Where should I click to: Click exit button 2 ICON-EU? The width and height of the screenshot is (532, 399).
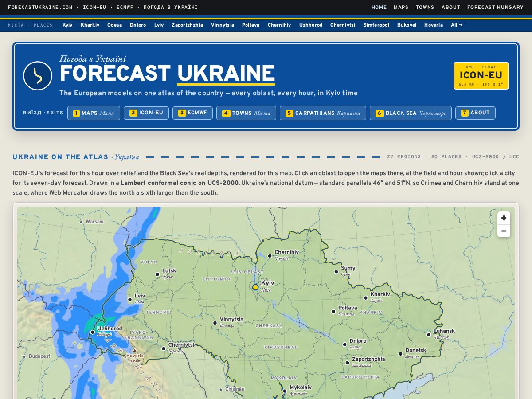[x=146, y=113]
